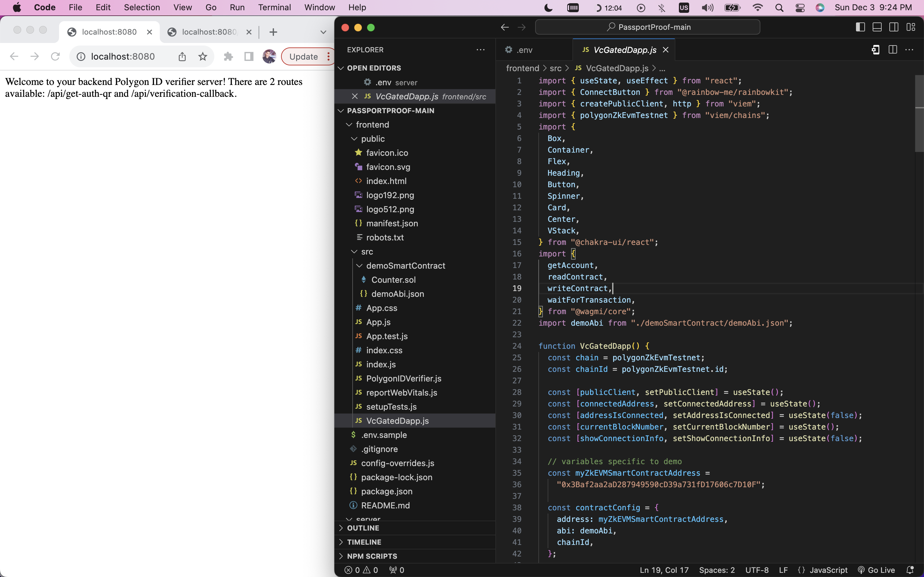
Task: Click errors and warnings status indicator
Action: pyautogui.click(x=361, y=570)
